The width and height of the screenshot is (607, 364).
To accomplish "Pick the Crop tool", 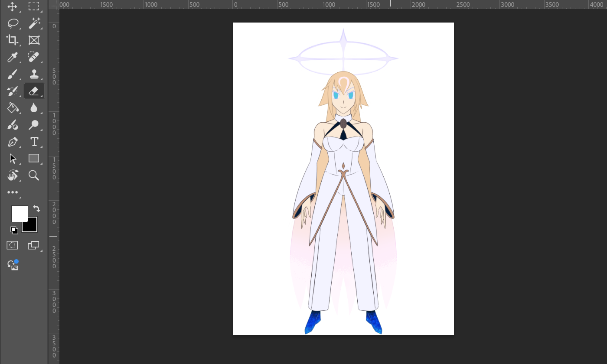I will click(x=13, y=40).
